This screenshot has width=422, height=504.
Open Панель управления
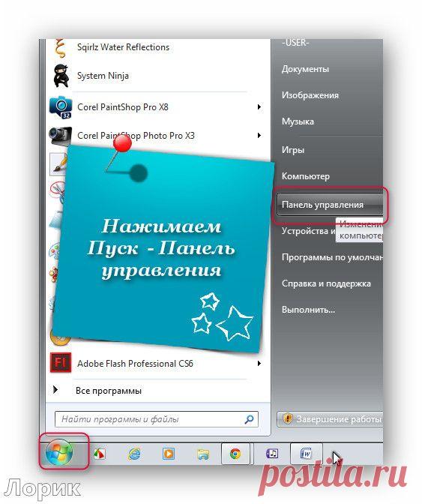pyautogui.click(x=330, y=205)
